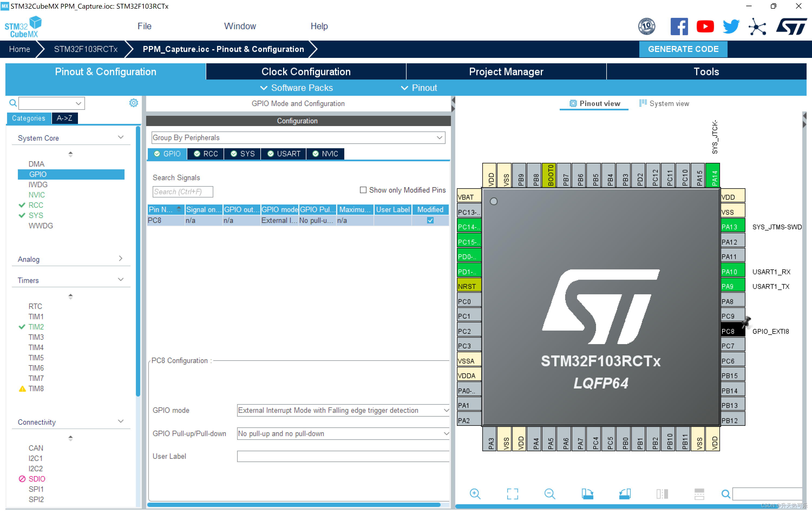This screenshot has width=812, height=511.
Task: Select the A->Z sorting button
Action: point(64,118)
